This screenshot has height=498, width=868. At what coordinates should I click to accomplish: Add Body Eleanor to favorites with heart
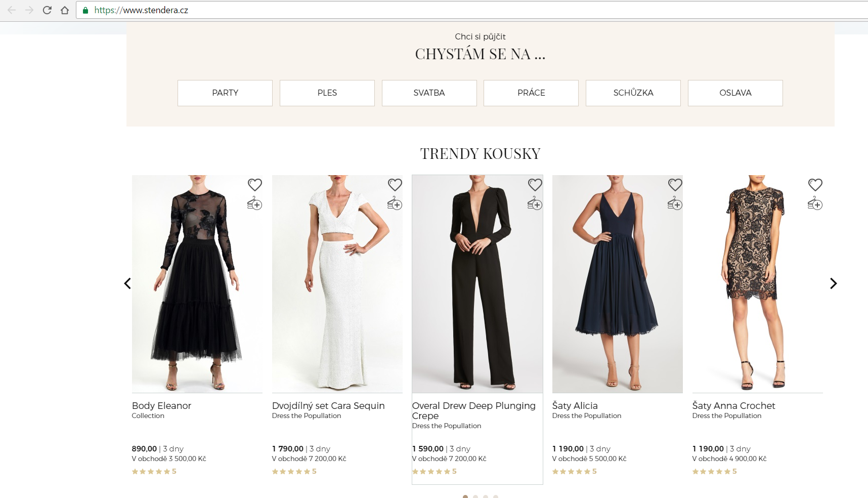click(x=254, y=185)
